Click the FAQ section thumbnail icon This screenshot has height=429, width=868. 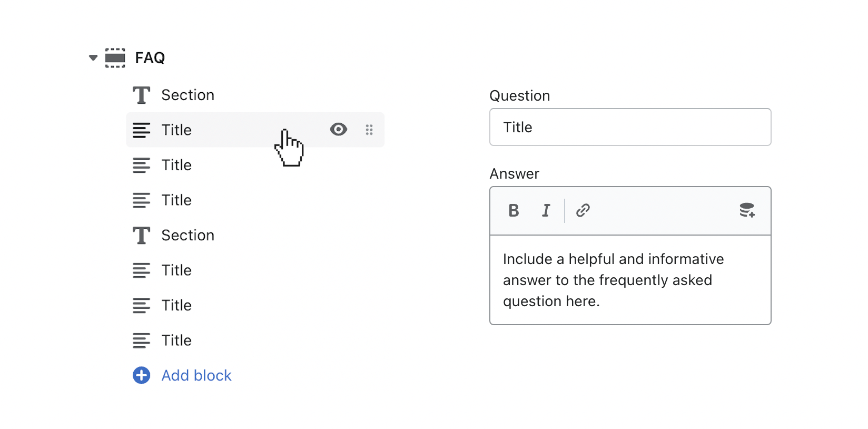click(115, 57)
